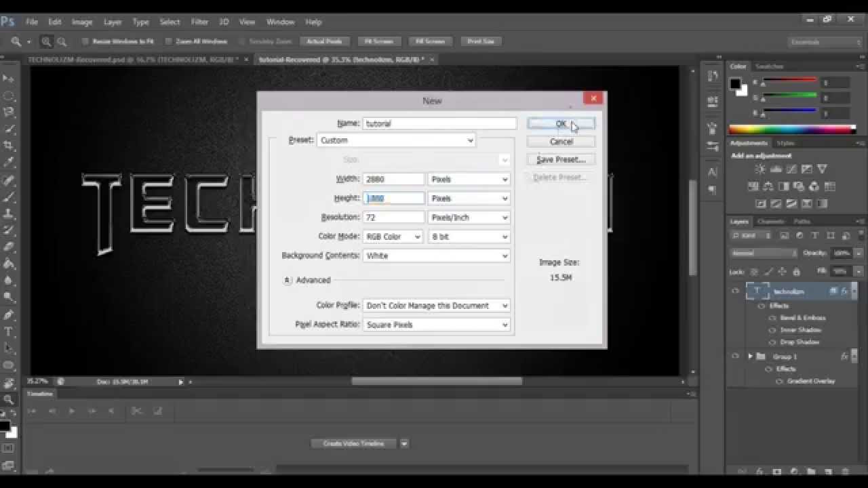The width and height of the screenshot is (868, 488).
Task: Enable Resize Windows to Fit checkbox
Action: (85, 41)
